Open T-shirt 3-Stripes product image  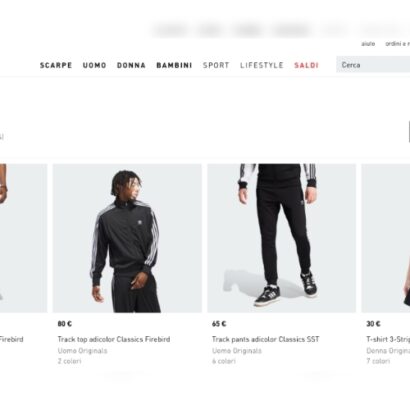coord(386,238)
